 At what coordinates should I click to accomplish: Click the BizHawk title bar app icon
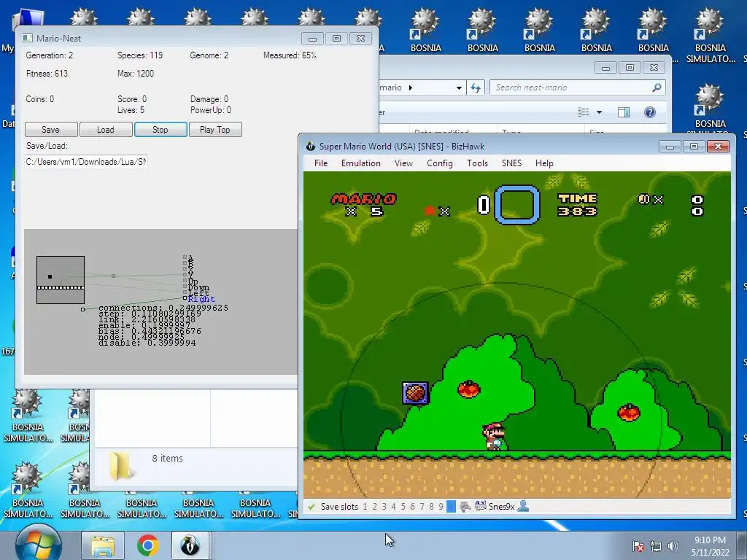311,146
